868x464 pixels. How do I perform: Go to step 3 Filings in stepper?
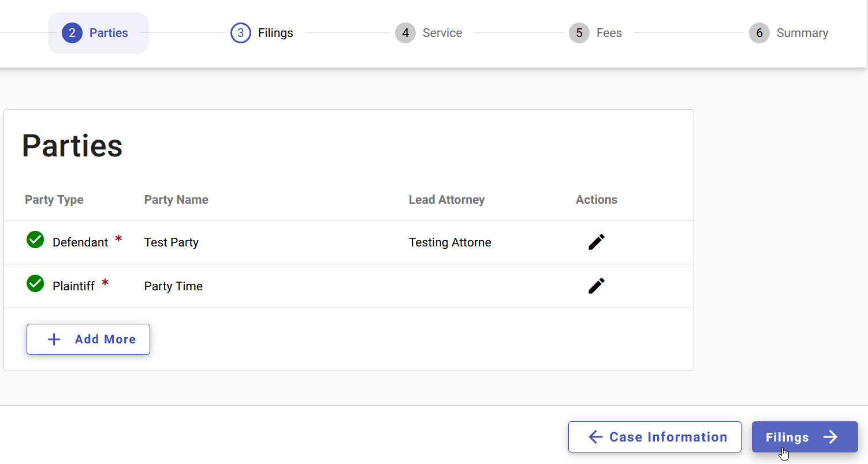262,33
